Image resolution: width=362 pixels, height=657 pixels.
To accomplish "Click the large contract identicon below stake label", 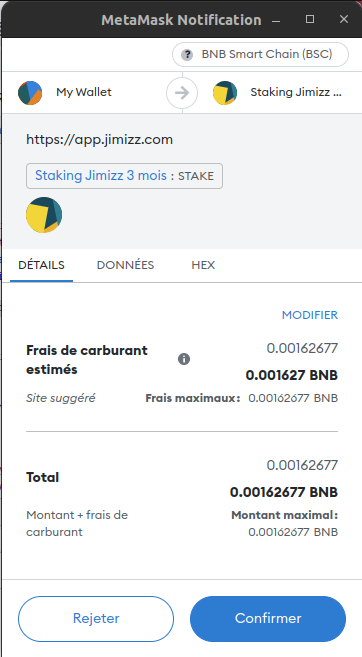I will click(44, 215).
